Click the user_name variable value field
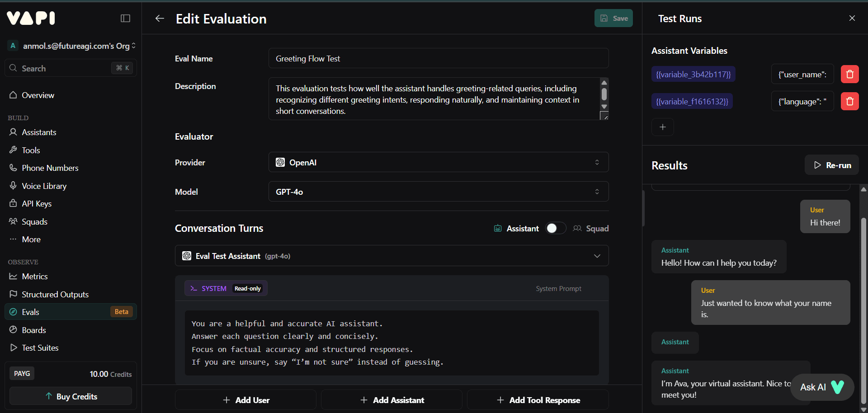The height and width of the screenshot is (413, 868). point(802,74)
